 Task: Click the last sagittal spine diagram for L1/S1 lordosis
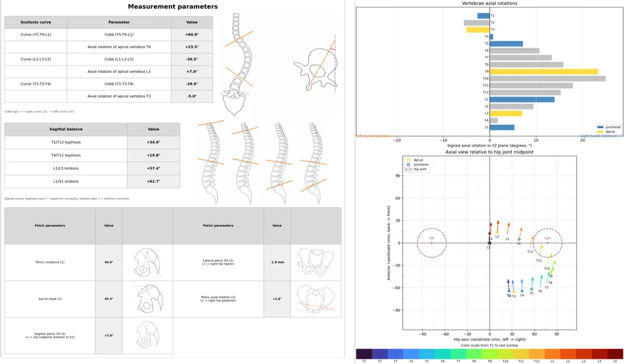[314, 163]
